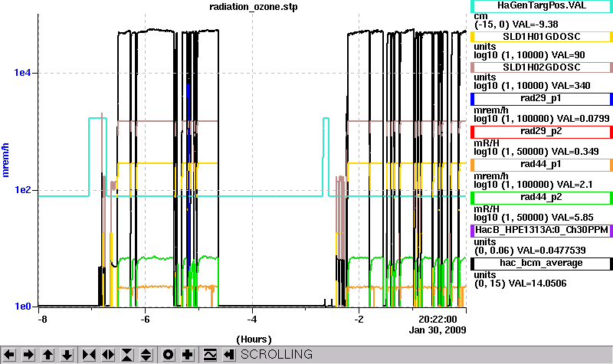Click the VAL=14.0506 readout

coord(540,283)
